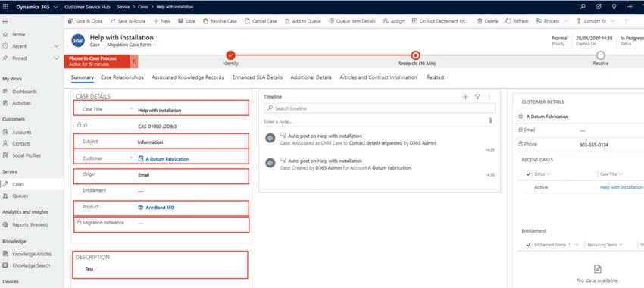Switch to Summary tab
The width and height of the screenshot is (644, 288).
[82, 77]
